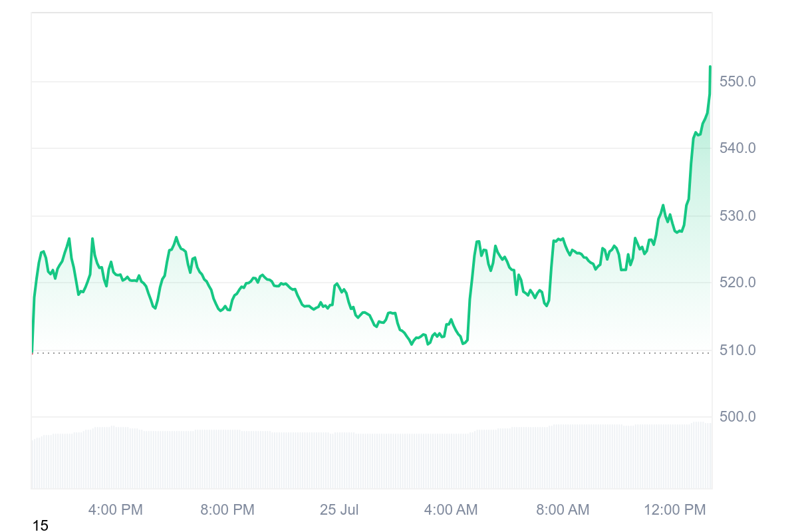
Task: Click the 540.0 price axis label
Action: coord(737,148)
